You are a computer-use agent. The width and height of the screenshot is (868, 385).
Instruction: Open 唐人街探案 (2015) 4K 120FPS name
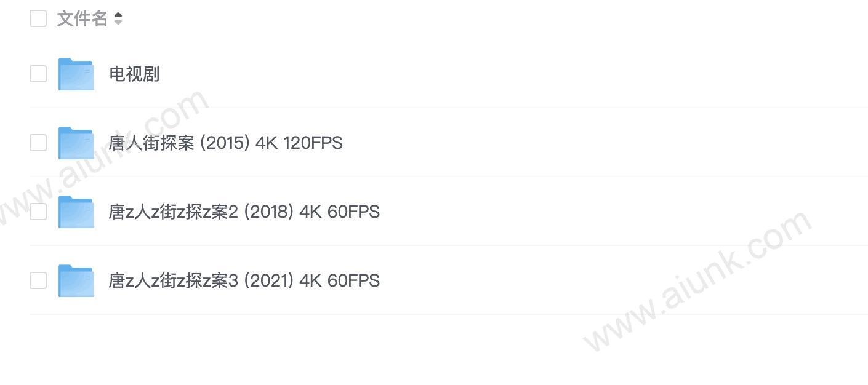pyautogui.click(x=225, y=143)
